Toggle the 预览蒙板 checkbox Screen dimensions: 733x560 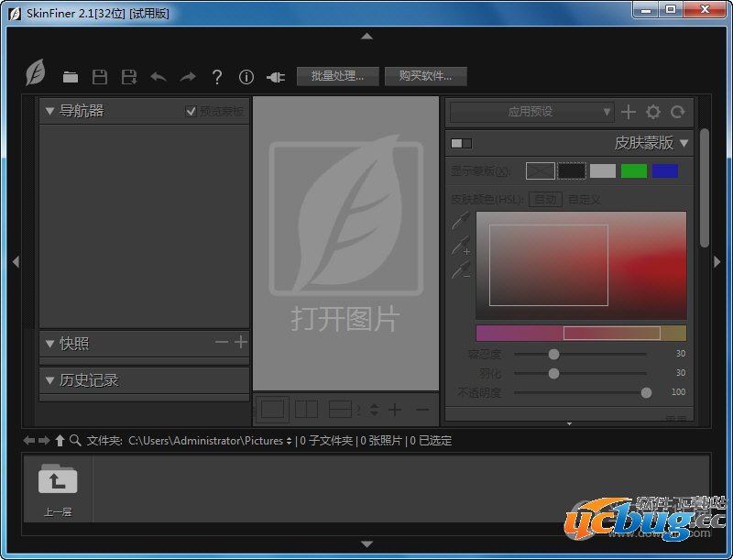191,111
